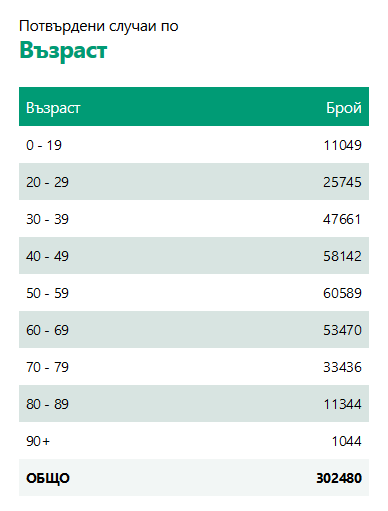Select the 60 - 69 age row

[194, 330]
